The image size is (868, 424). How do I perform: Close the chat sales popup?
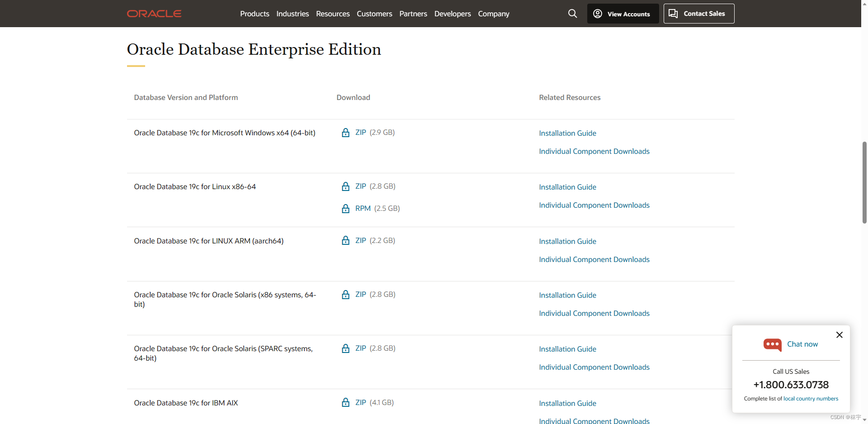[x=840, y=335]
